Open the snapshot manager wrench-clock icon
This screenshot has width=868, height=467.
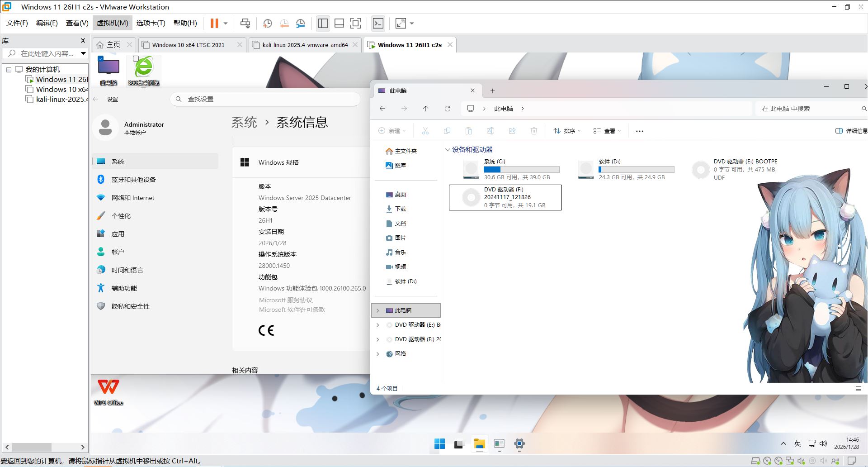pos(301,24)
